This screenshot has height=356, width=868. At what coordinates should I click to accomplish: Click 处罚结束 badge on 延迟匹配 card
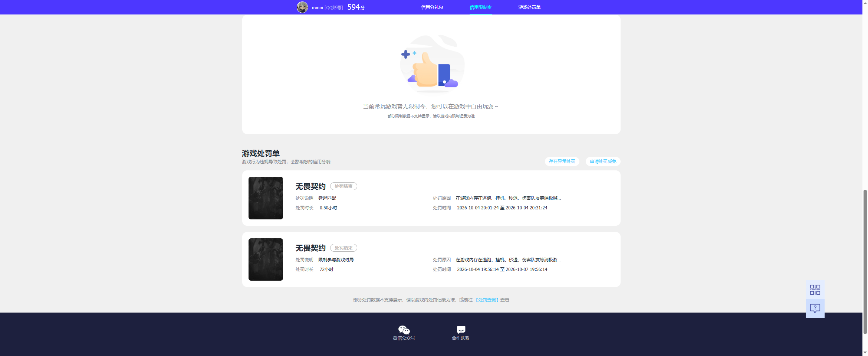(343, 186)
